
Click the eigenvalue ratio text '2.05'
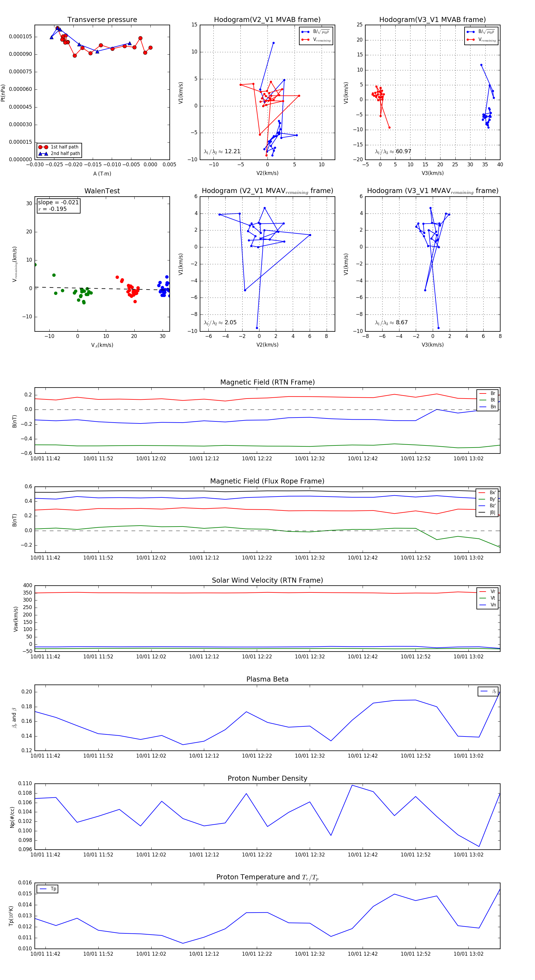pos(230,323)
